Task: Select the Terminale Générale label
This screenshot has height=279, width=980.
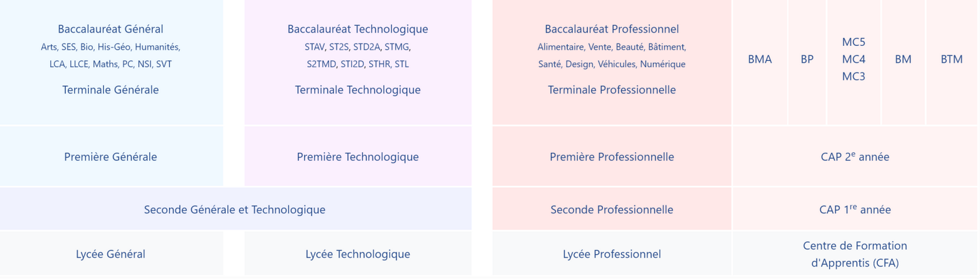Action: pos(111,90)
